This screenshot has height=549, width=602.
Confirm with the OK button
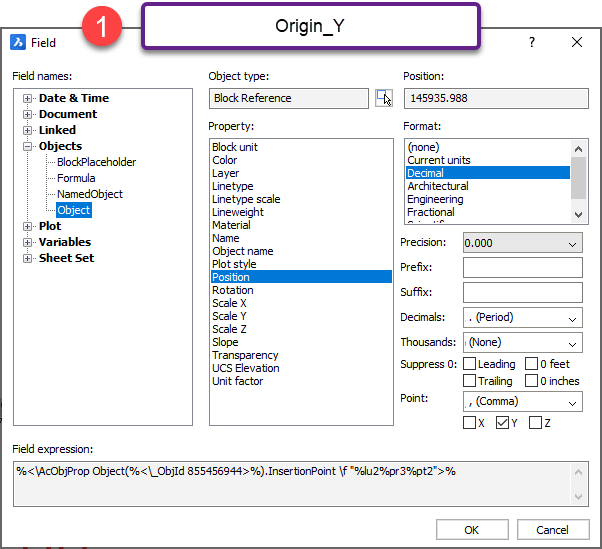(x=472, y=530)
